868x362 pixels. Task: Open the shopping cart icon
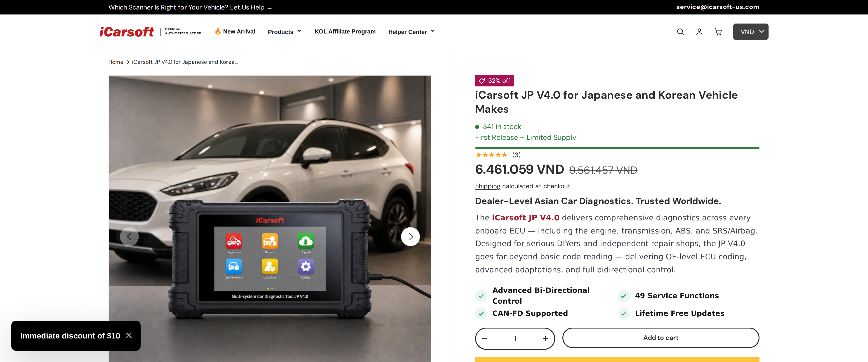[718, 32]
